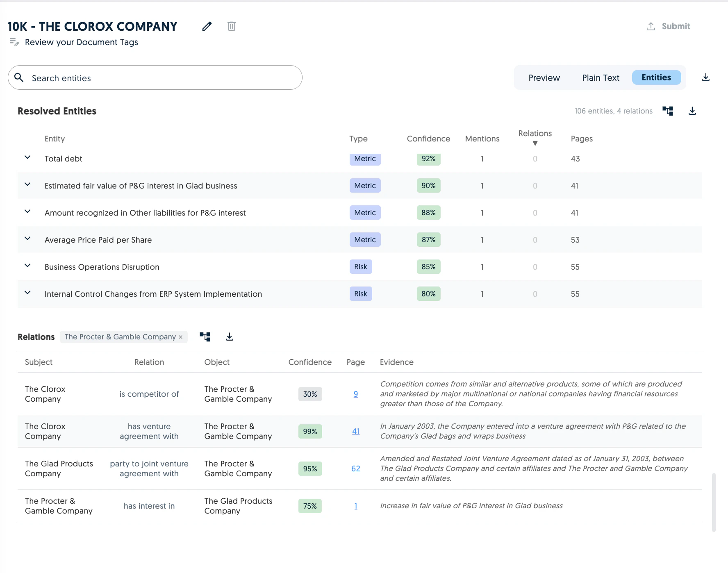Click the Pages column header
Viewport: 728px width, 573px height.
(582, 139)
